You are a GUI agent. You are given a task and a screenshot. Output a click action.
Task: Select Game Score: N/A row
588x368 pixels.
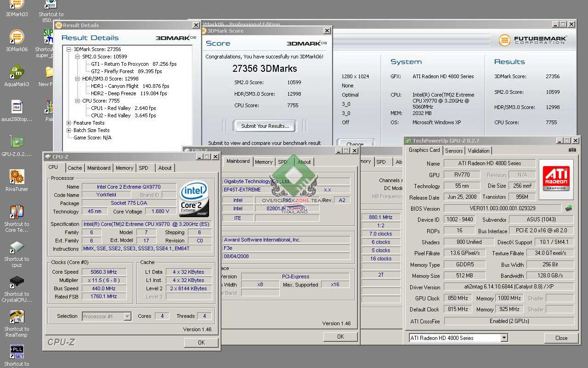92,138
